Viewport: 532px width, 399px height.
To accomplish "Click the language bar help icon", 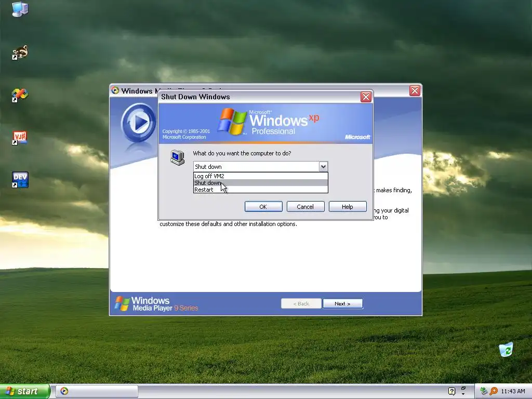I will tap(451, 391).
